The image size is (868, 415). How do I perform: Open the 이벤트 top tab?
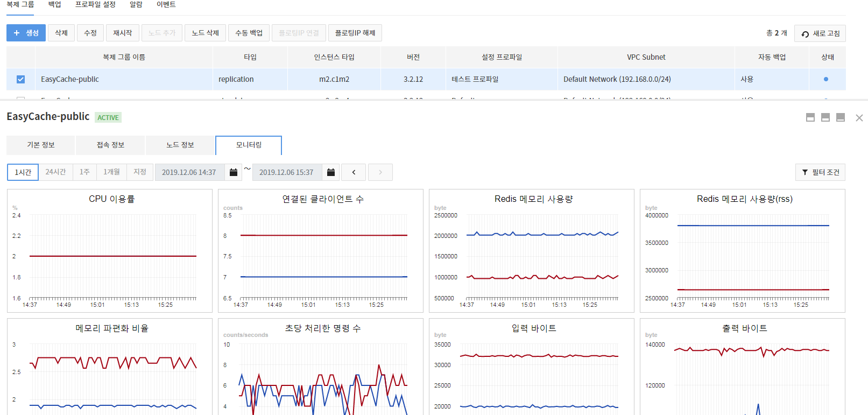pos(166,4)
